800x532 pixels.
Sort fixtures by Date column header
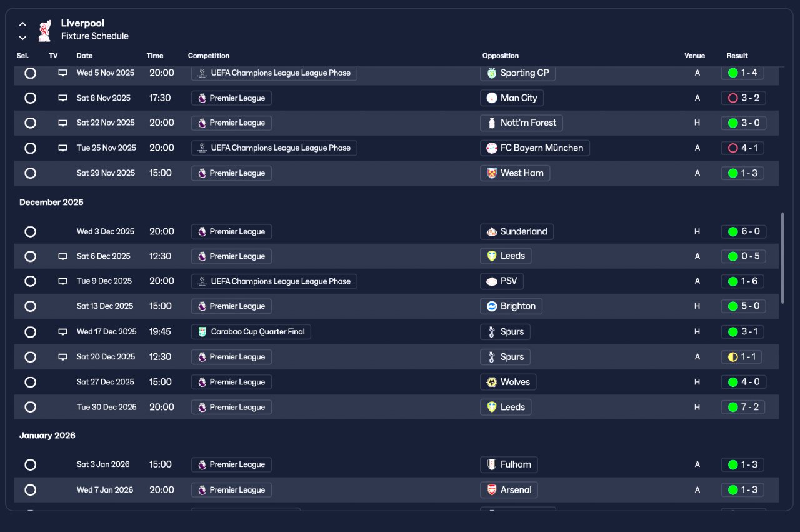[84, 56]
